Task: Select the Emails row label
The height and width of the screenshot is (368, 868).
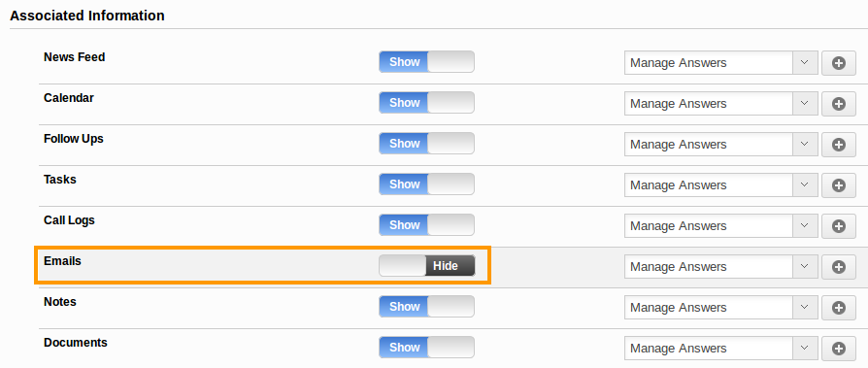Action: click(62, 261)
